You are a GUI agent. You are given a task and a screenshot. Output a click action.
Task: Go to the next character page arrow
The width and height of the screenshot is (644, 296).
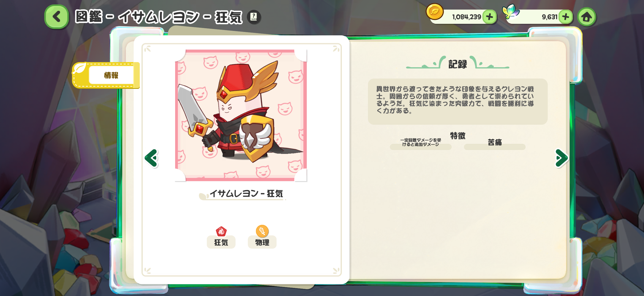click(561, 158)
